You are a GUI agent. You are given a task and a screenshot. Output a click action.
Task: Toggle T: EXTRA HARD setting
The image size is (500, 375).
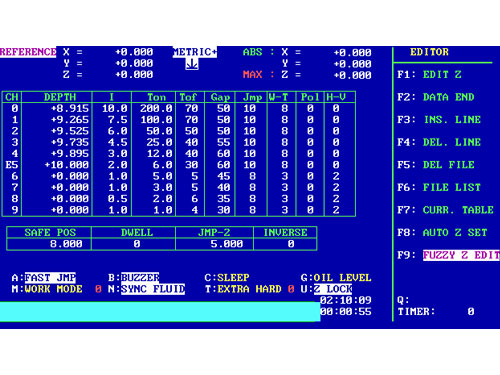coord(249,289)
